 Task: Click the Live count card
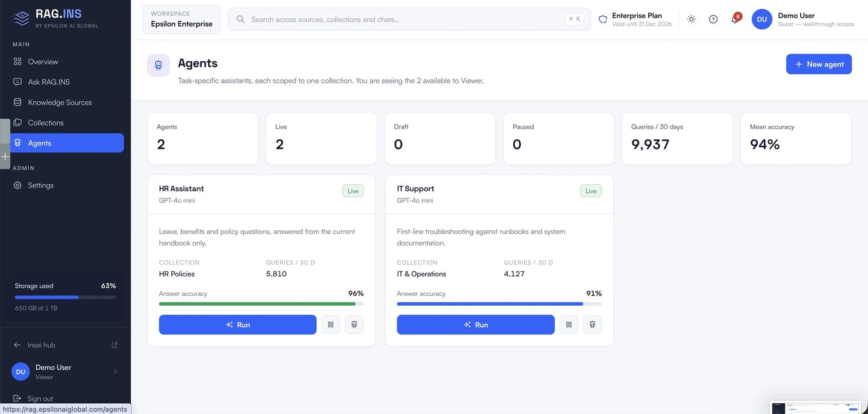point(321,139)
